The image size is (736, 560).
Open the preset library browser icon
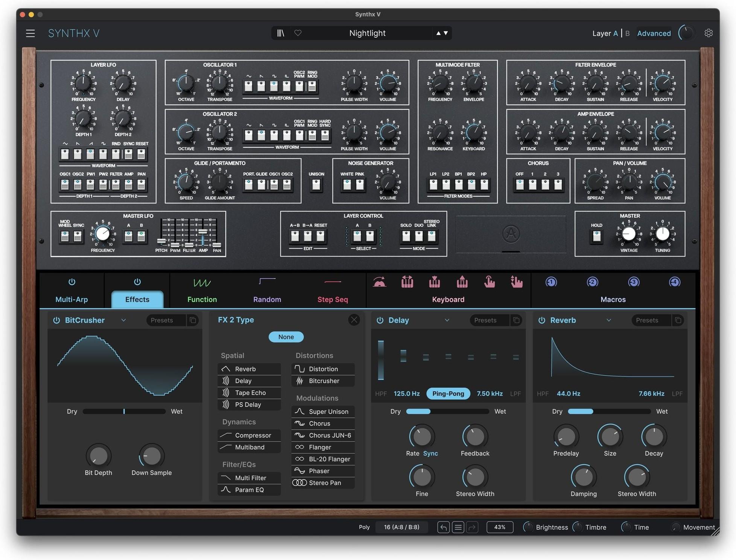tap(281, 33)
